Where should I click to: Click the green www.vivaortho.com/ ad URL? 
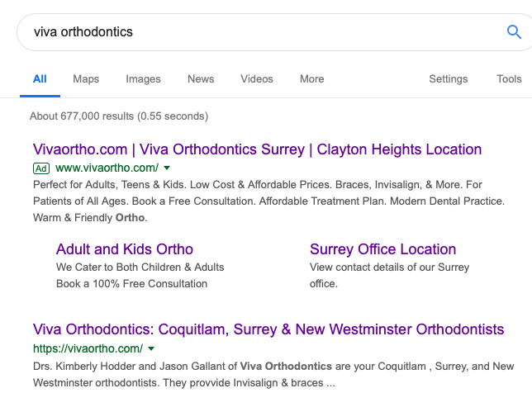coord(107,168)
